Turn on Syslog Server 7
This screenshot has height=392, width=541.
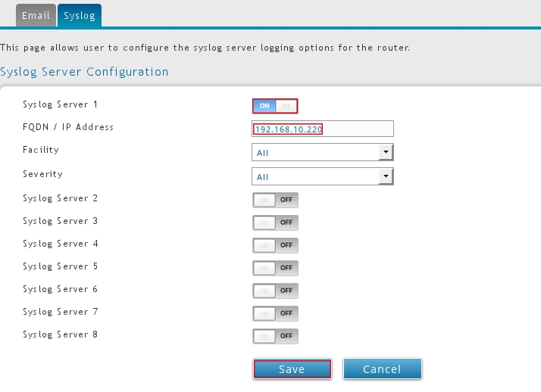(275, 313)
